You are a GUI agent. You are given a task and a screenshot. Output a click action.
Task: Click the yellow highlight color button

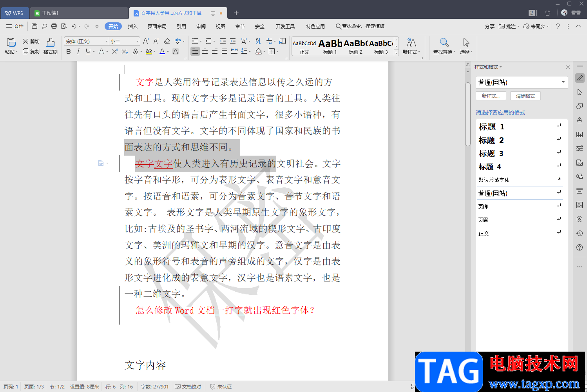click(149, 51)
